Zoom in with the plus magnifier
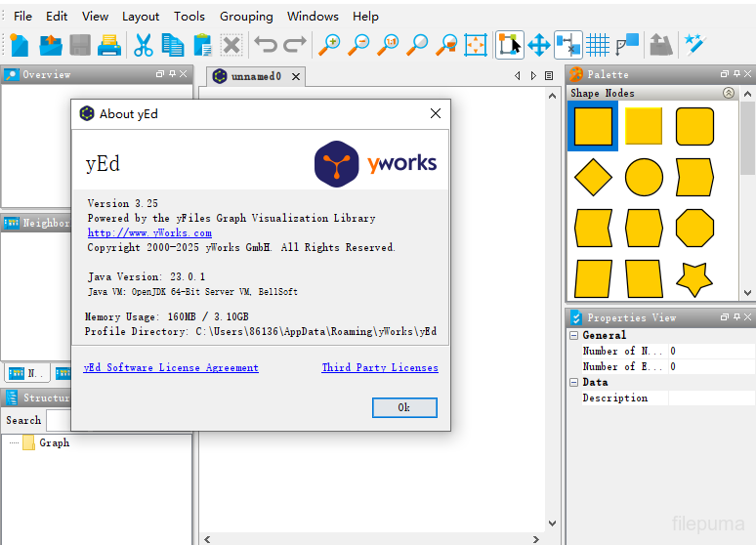This screenshot has height=545, width=756. (x=330, y=45)
